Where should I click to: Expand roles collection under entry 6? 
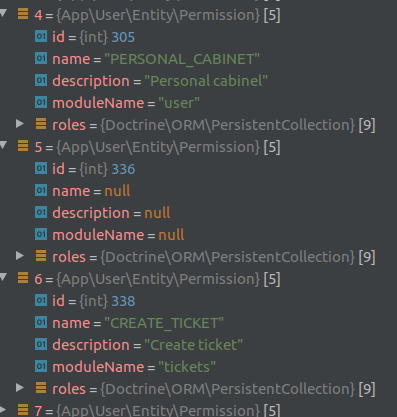[20, 388]
